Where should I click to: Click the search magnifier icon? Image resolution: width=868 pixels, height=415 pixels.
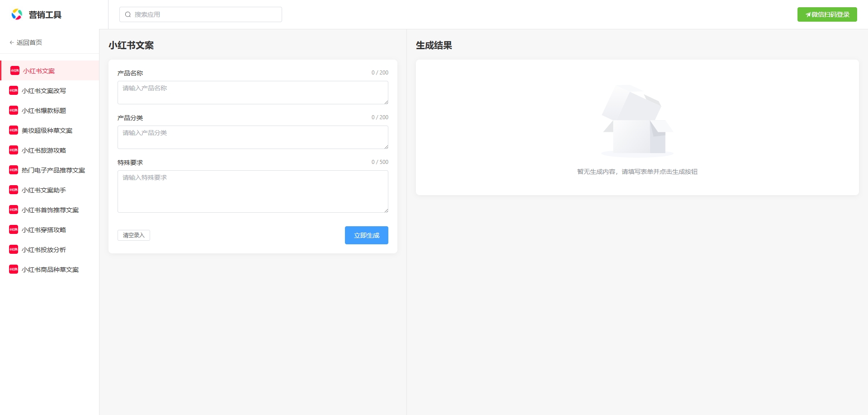[128, 14]
